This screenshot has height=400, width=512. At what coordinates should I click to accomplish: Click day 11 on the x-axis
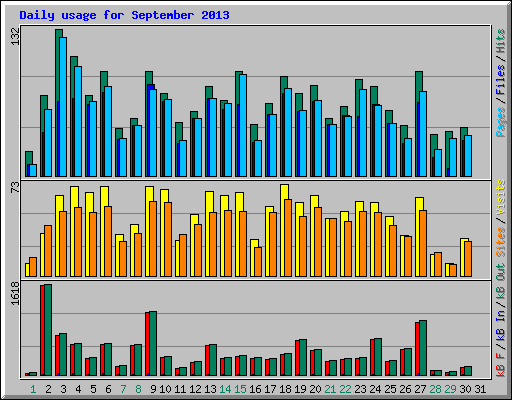point(180,389)
